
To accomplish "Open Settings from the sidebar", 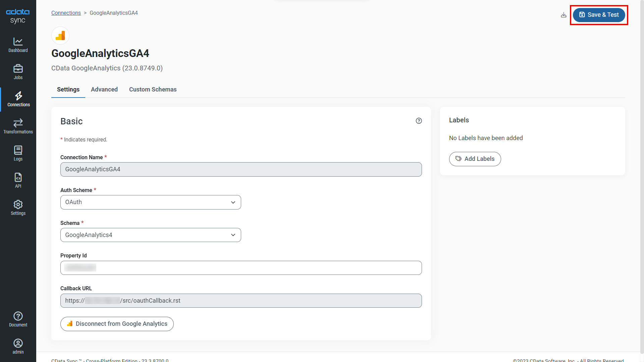I will click(18, 207).
